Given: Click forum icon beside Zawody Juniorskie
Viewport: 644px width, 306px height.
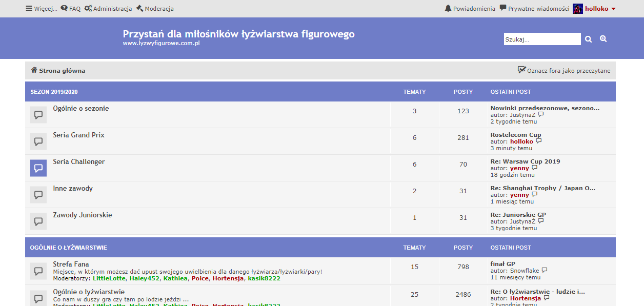Looking at the screenshot, I should (x=38, y=221).
